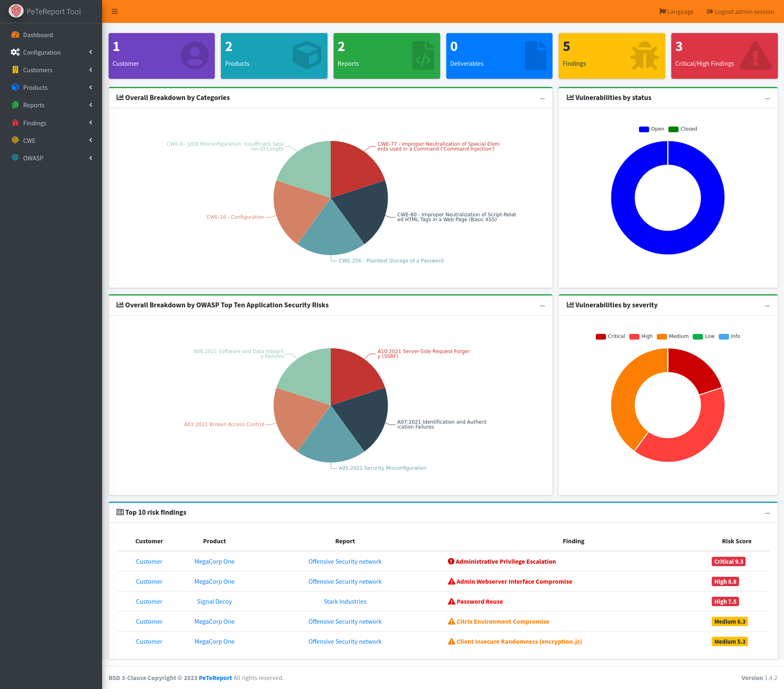This screenshot has height=689, width=784.
Task: Click Logout admin session
Action: pos(740,11)
